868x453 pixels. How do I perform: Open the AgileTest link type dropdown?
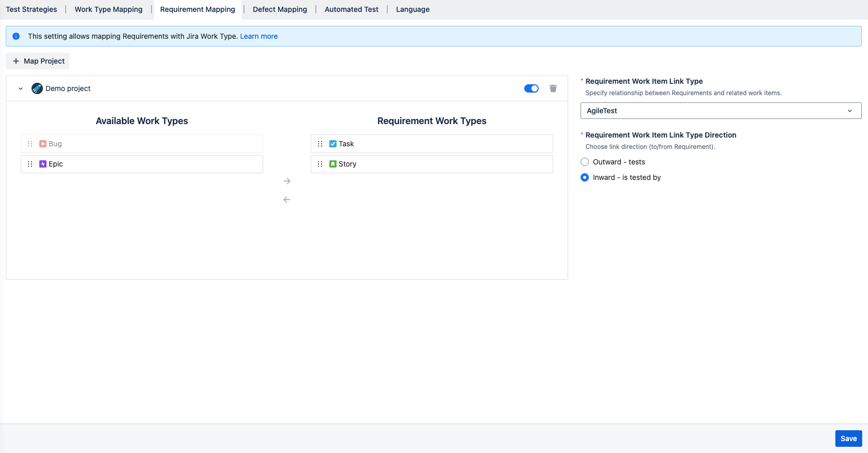(721, 111)
